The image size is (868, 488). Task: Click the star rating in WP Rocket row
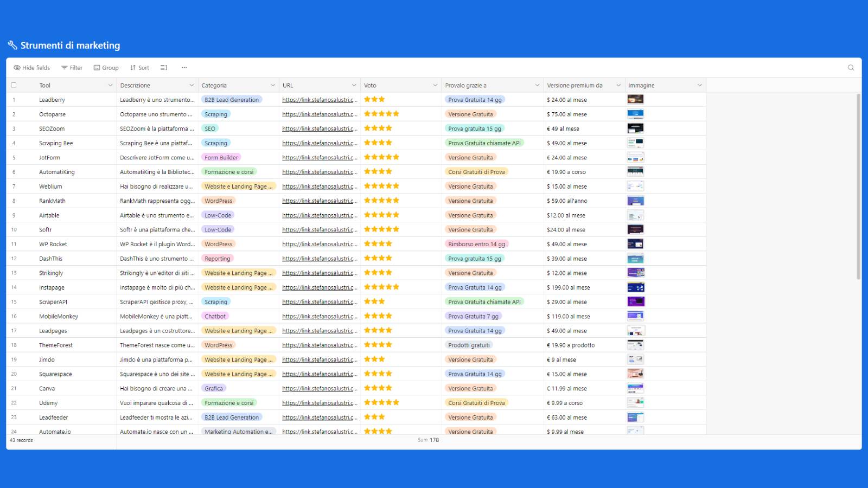378,243
